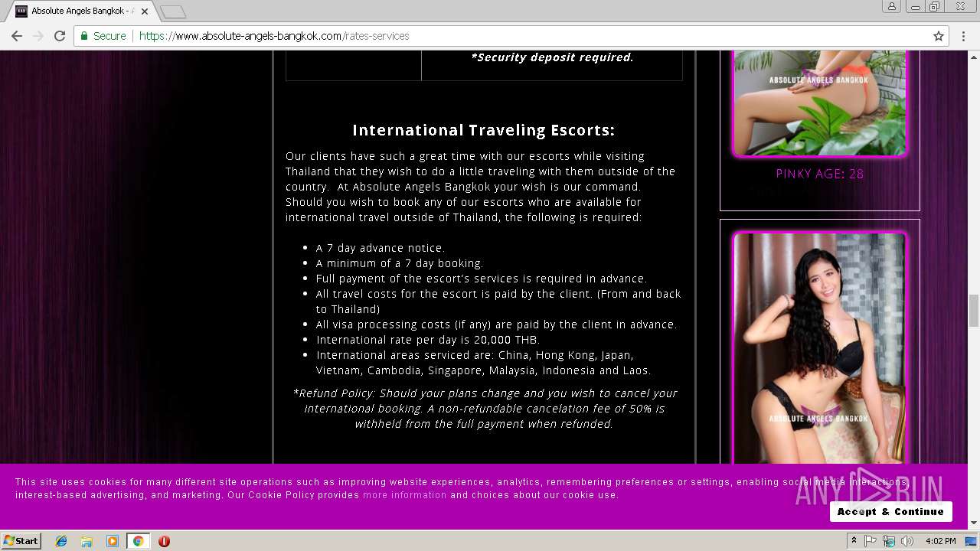Click the 'PINKY AGE: 28' label

click(x=820, y=174)
